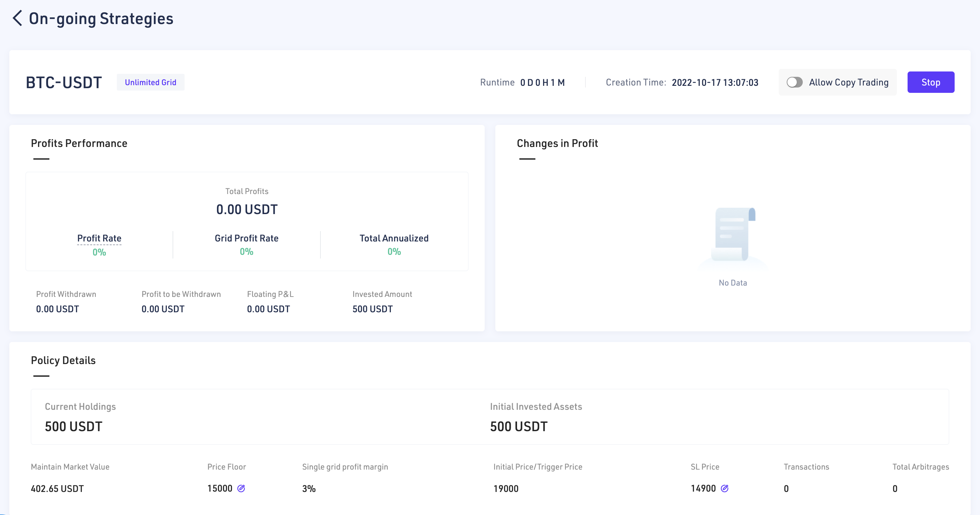The width and height of the screenshot is (980, 515).
Task: Click the Transactions column label
Action: [806, 467]
